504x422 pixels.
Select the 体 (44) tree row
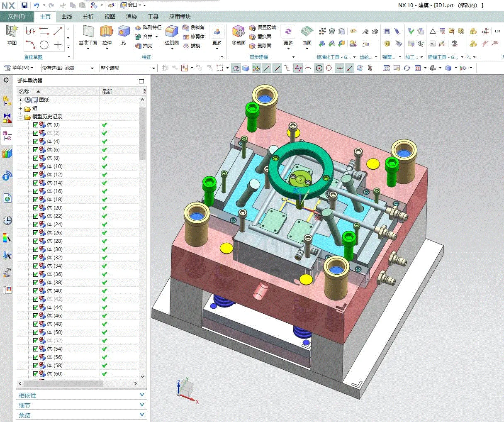coord(79,307)
